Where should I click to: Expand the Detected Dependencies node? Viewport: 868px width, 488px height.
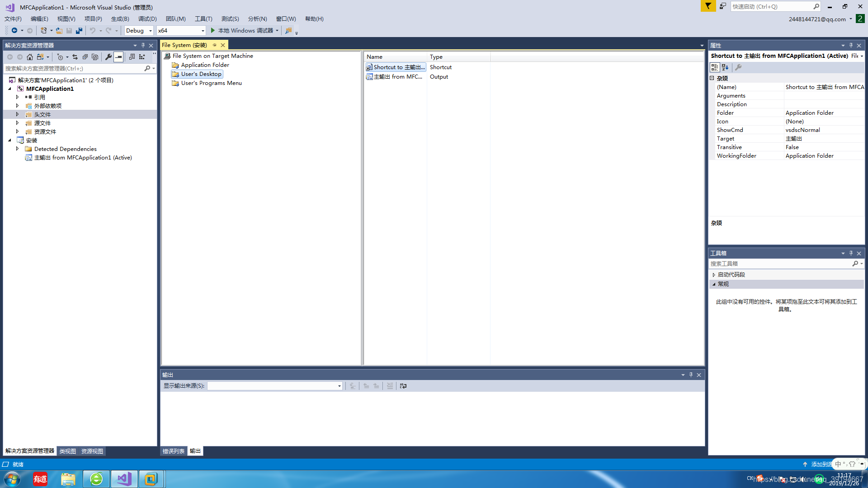point(18,149)
